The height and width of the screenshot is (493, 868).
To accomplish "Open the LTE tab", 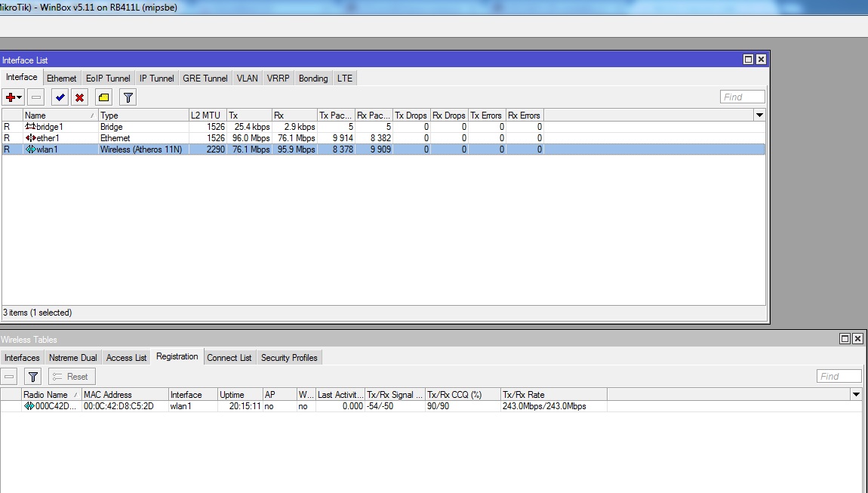I will tap(345, 78).
